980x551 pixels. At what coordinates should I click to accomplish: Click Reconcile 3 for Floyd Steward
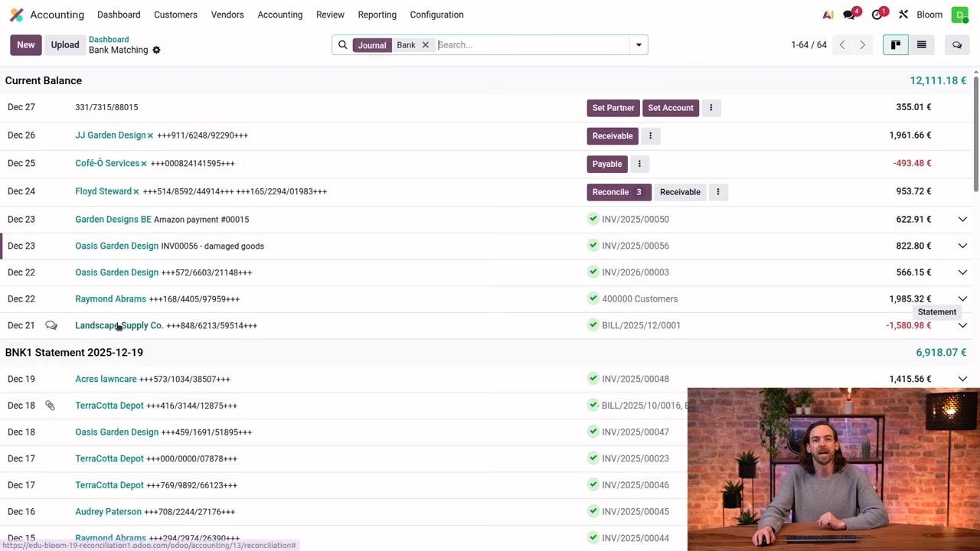pos(619,192)
